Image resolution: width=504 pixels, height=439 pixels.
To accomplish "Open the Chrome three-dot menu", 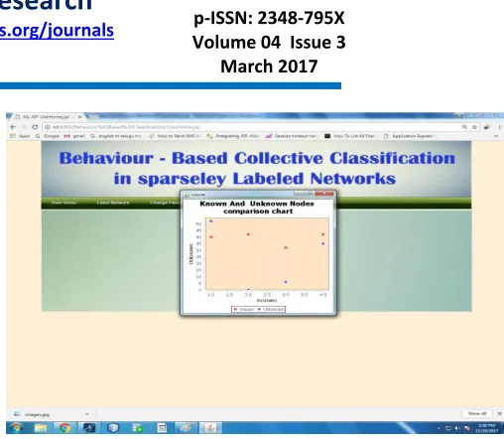I will (x=499, y=127).
